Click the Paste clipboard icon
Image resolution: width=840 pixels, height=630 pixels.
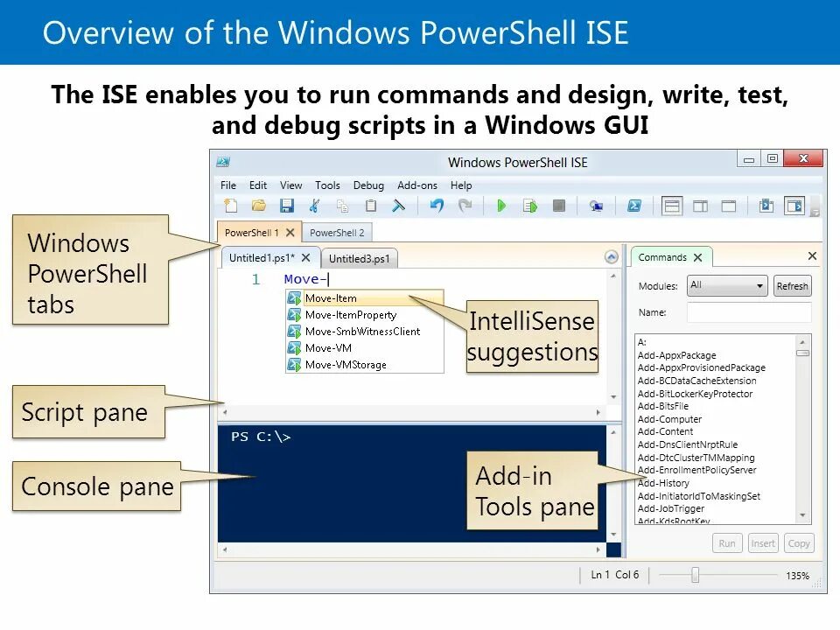(371, 206)
